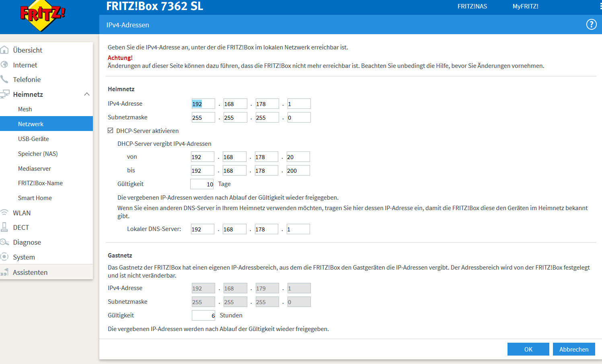Select FRITZ!Box-Name submenu item

click(x=46, y=183)
